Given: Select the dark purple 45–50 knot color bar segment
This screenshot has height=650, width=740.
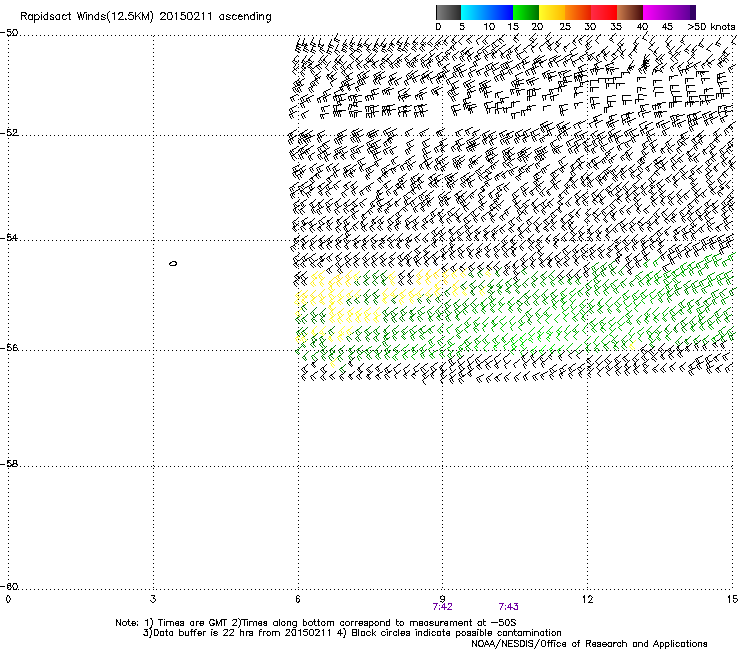Looking at the screenshot, I should (682, 12).
